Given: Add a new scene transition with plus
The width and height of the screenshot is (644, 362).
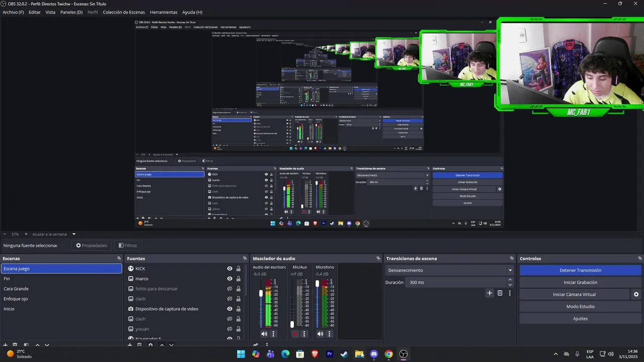Looking at the screenshot, I should [x=490, y=293].
